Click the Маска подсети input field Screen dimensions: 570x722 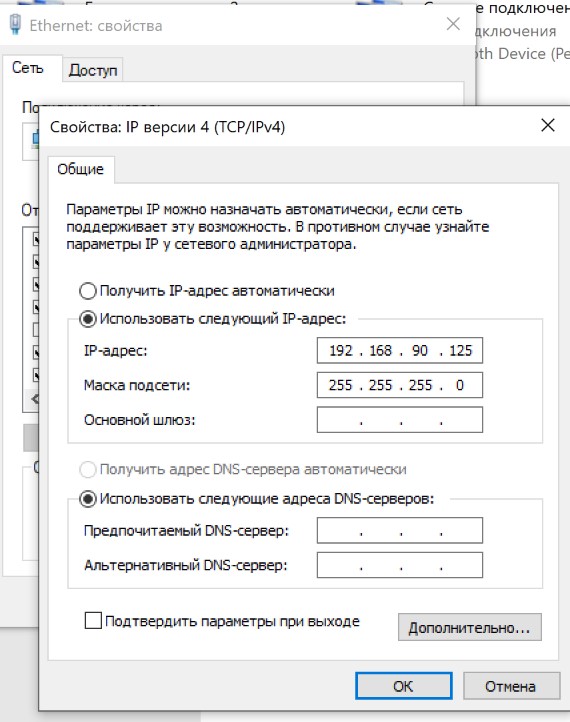point(400,385)
